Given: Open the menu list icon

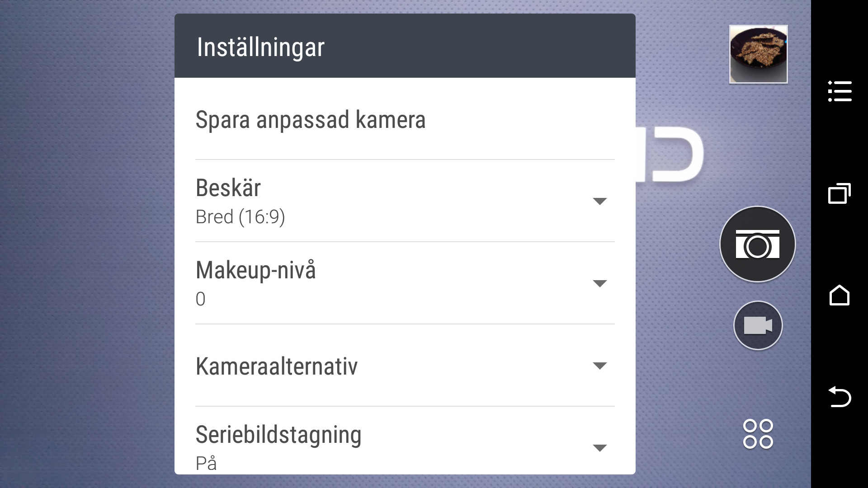Looking at the screenshot, I should (x=840, y=91).
